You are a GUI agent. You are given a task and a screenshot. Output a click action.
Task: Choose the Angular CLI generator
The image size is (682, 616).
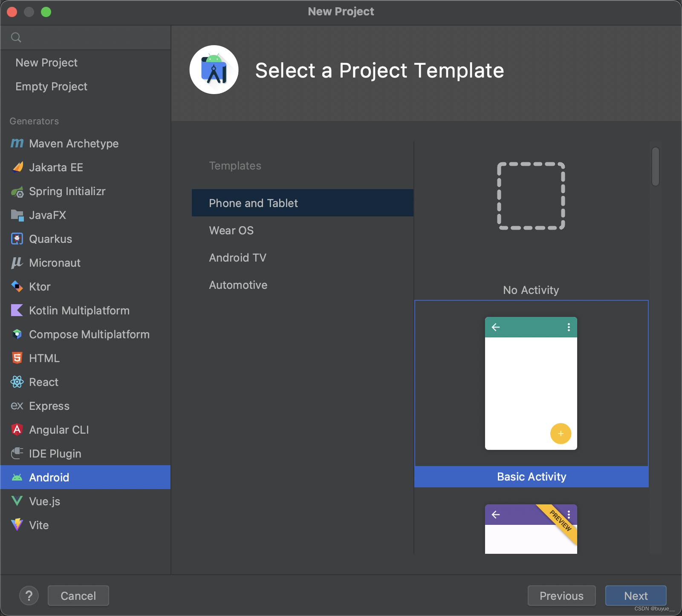[x=85, y=430]
